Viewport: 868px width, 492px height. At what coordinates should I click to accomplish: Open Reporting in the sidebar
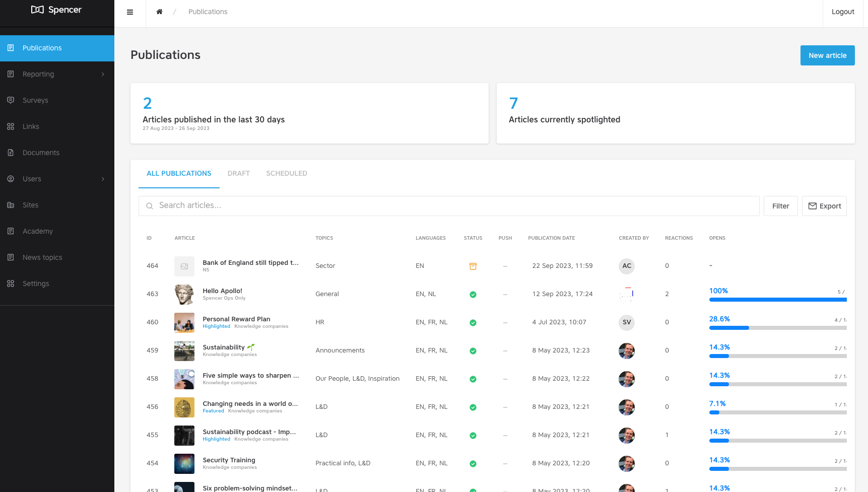pyautogui.click(x=57, y=74)
